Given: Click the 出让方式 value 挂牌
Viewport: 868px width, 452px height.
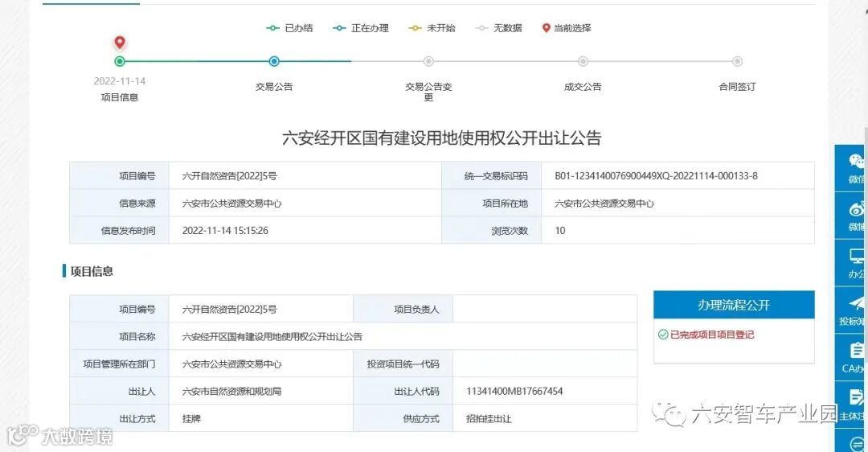Looking at the screenshot, I should (191, 419).
